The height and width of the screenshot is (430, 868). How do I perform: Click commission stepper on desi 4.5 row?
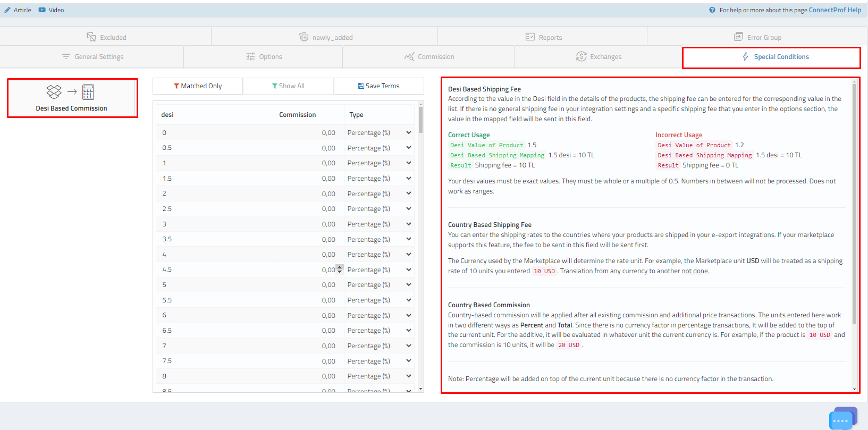[x=340, y=269]
